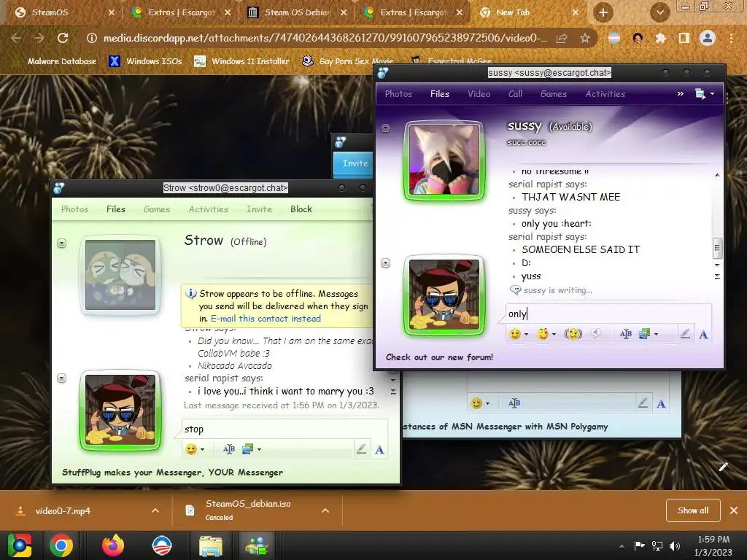Click the volume icon in system tray

click(x=675, y=545)
